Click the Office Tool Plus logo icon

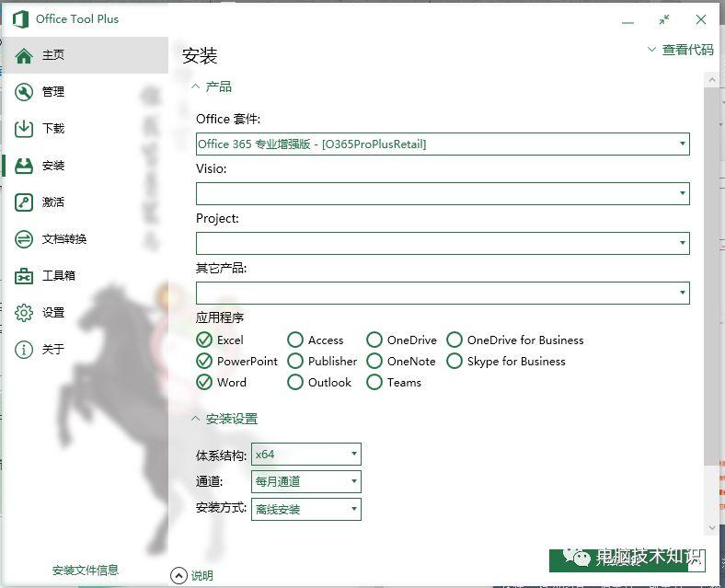click(20, 19)
